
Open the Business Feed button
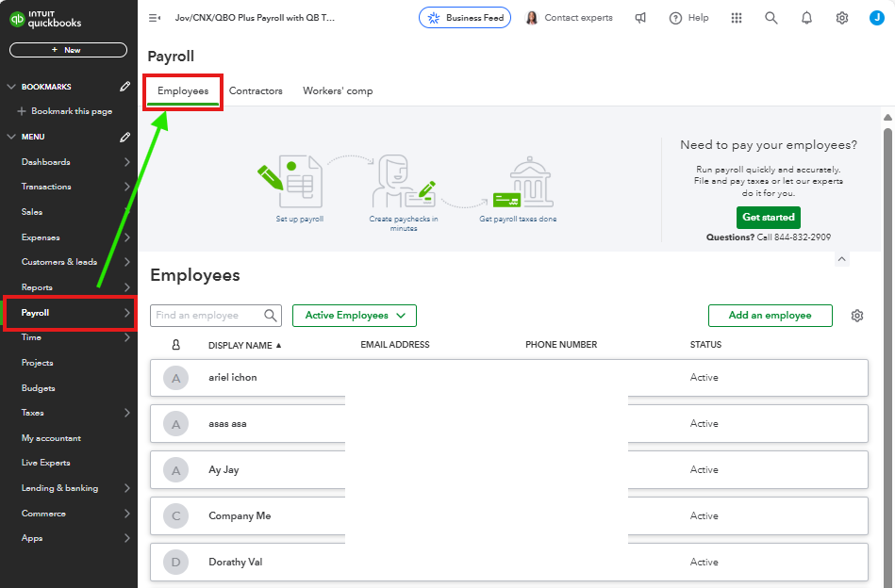[x=465, y=18]
